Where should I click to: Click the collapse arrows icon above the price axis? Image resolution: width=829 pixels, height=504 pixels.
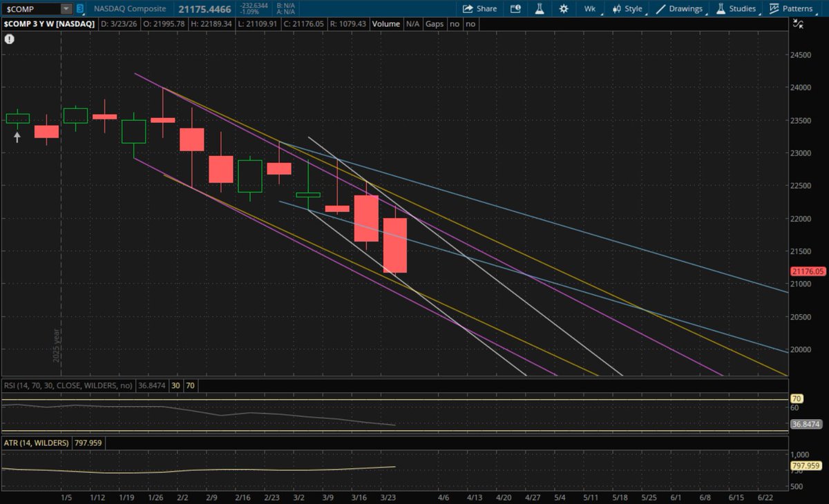(799, 23)
